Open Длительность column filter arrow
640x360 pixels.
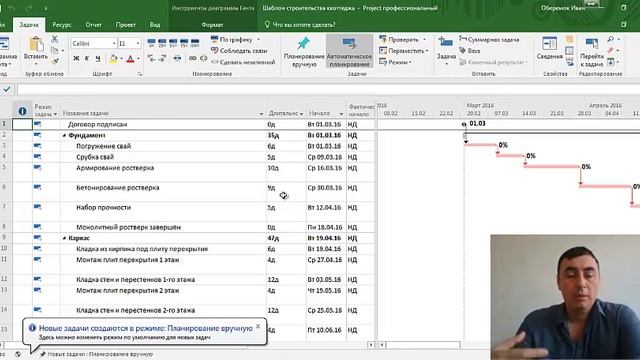[x=301, y=113]
